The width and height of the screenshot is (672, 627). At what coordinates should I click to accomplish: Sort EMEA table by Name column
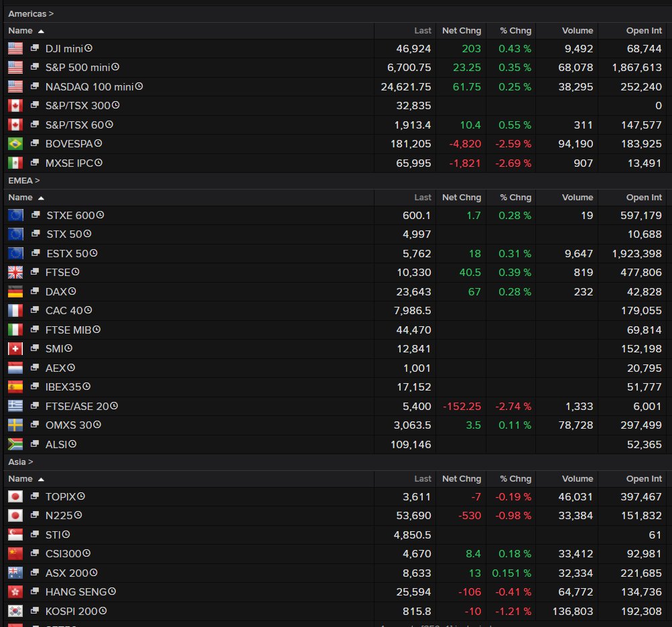coord(25,197)
